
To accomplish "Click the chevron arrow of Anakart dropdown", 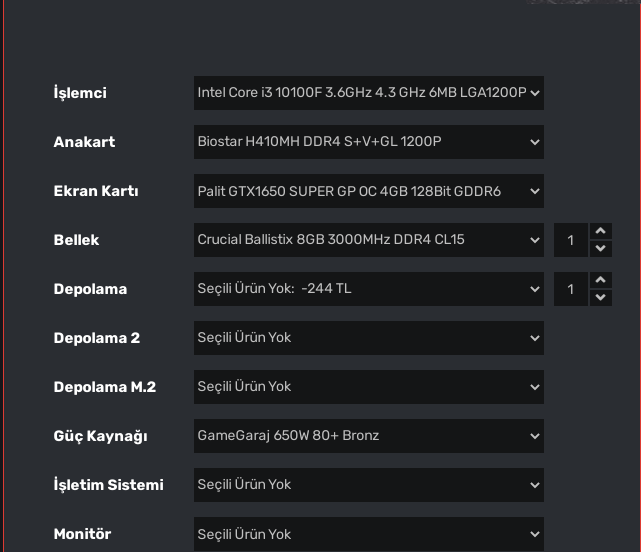I will coord(535,142).
